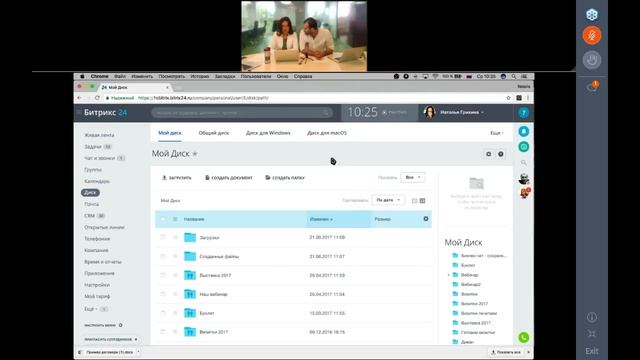This screenshot has width=640, height=360.
Task: Check the Загрузки row checkbox
Action: [x=163, y=237]
